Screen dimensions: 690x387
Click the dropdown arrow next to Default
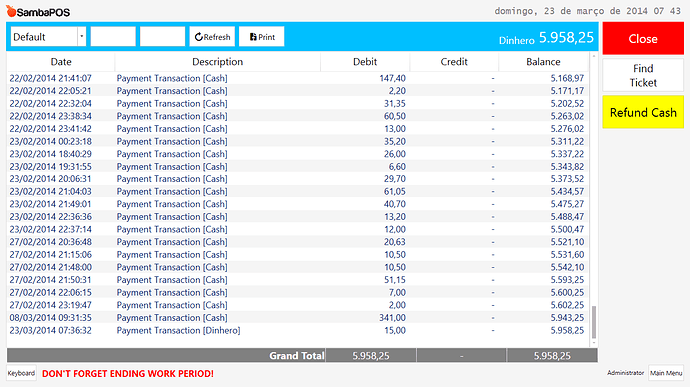coord(81,37)
